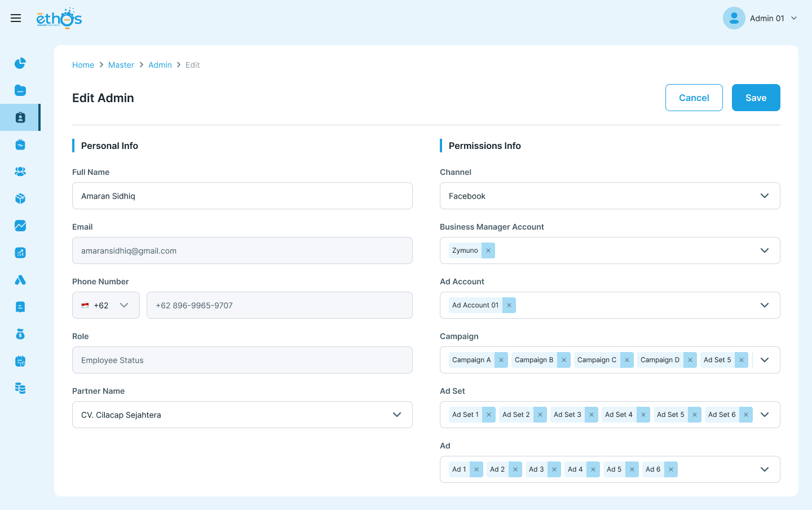The image size is (812, 510).
Task: Click the Personal Info heading
Action: (x=109, y=146)
